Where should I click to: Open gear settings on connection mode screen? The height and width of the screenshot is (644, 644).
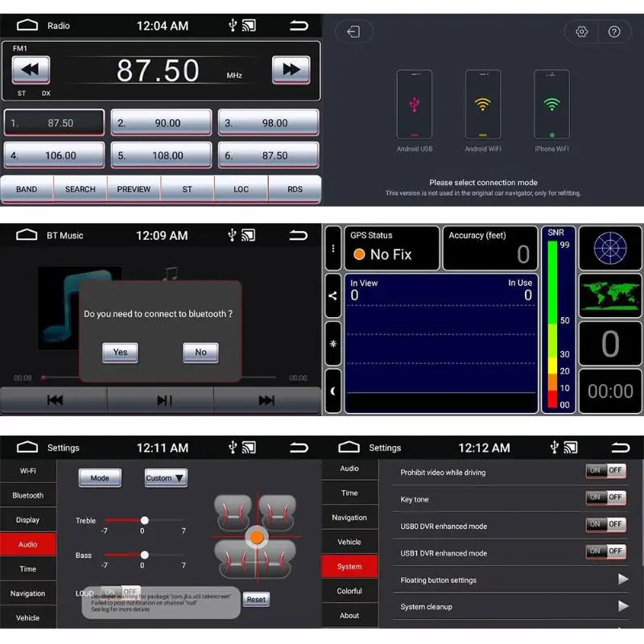coord(581,31)
